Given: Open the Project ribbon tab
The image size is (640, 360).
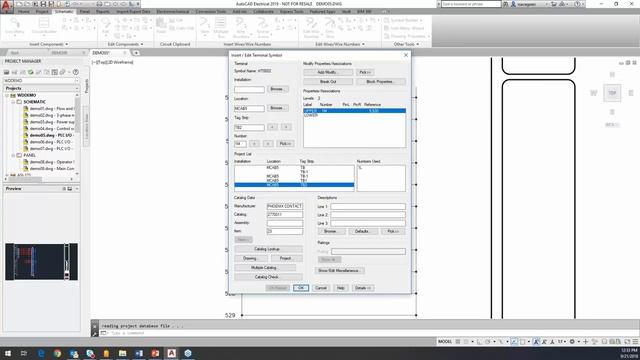Looking at the screenshot, I should tap(42, 11).
